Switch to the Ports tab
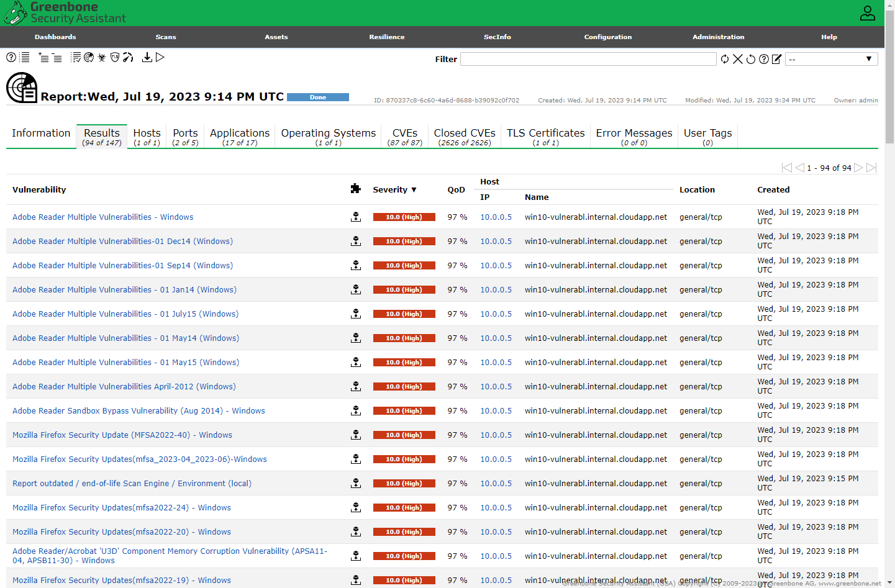 tap(185, 137)
